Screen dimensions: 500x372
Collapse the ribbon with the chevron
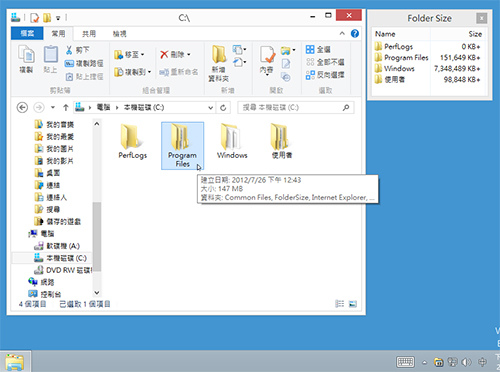pyautogui.click(x=342, y=33)
